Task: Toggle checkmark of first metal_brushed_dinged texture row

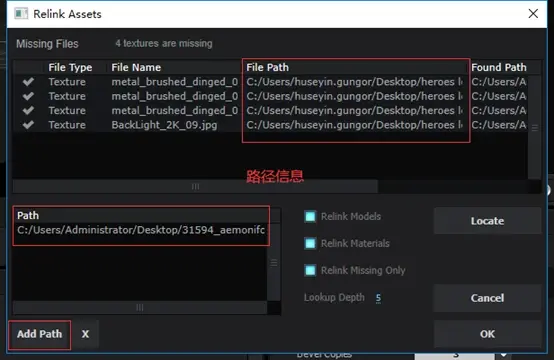Action: (28, 82)
